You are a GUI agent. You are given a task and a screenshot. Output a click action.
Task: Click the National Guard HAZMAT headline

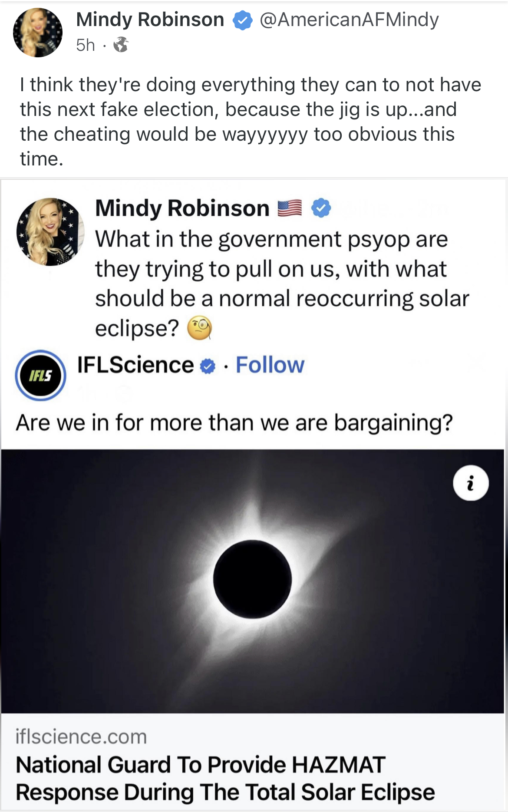coord(226,777)
